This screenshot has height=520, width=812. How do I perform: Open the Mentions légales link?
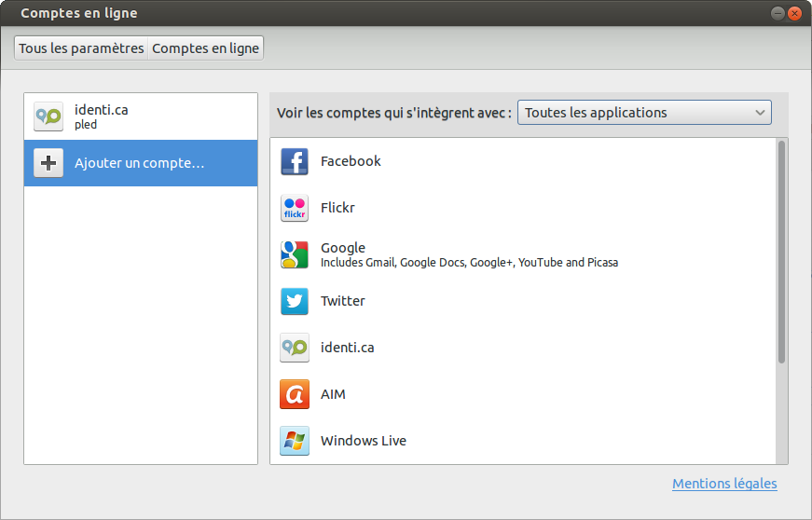(x=724, y=484)
